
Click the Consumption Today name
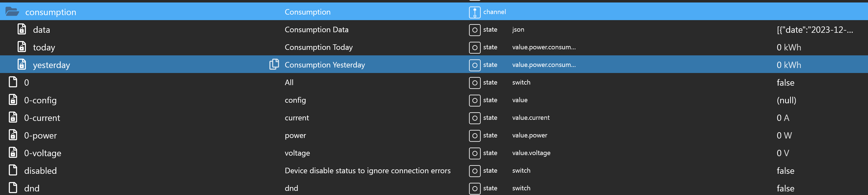coord(318,47)
